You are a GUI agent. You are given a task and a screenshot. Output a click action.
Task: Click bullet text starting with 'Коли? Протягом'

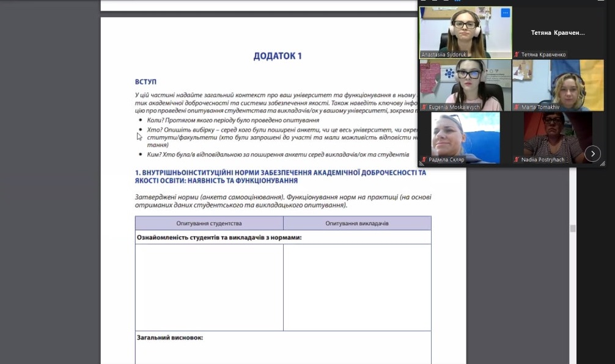(x=233, y=120)
